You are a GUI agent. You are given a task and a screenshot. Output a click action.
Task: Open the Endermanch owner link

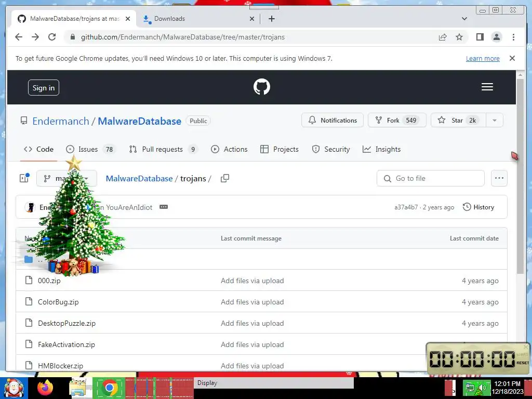click(61, 121)
